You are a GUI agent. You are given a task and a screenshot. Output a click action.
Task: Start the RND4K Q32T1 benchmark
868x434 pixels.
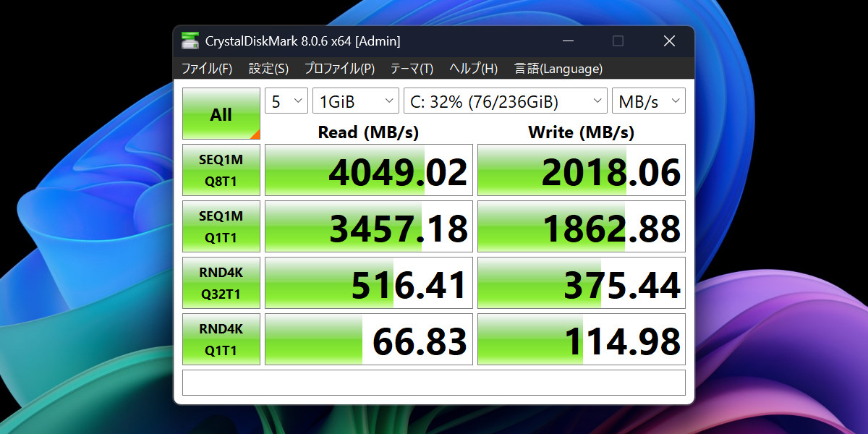coord(221,282)
